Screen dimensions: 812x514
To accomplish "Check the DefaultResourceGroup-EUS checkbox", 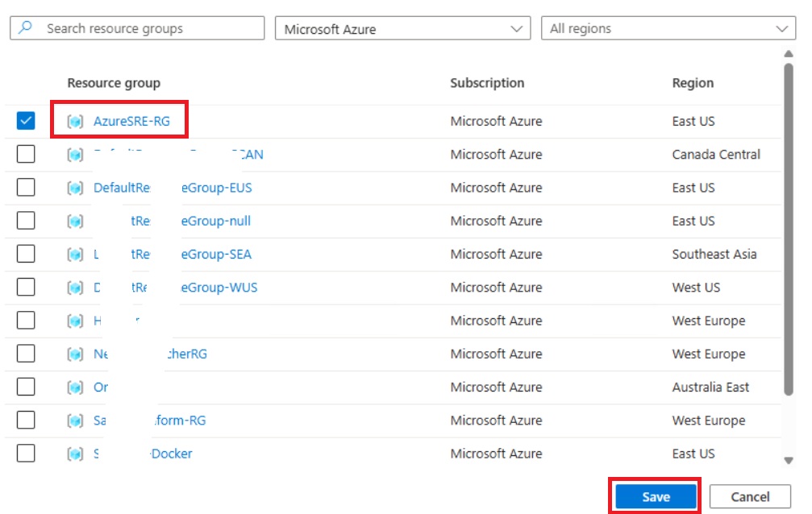I will click(x=26, y=188).
